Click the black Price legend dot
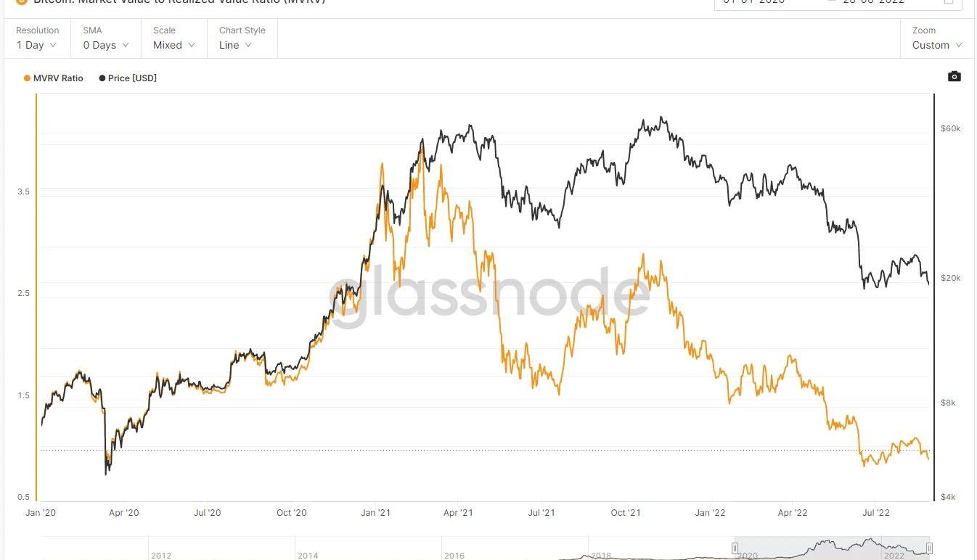 click(x=102, y=78)
